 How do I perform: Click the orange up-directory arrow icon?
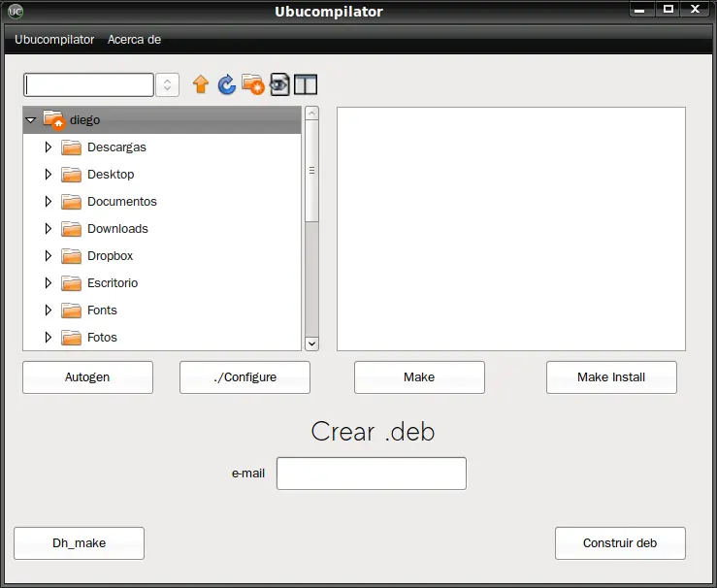pyautogui.click(x=201, y=84)
